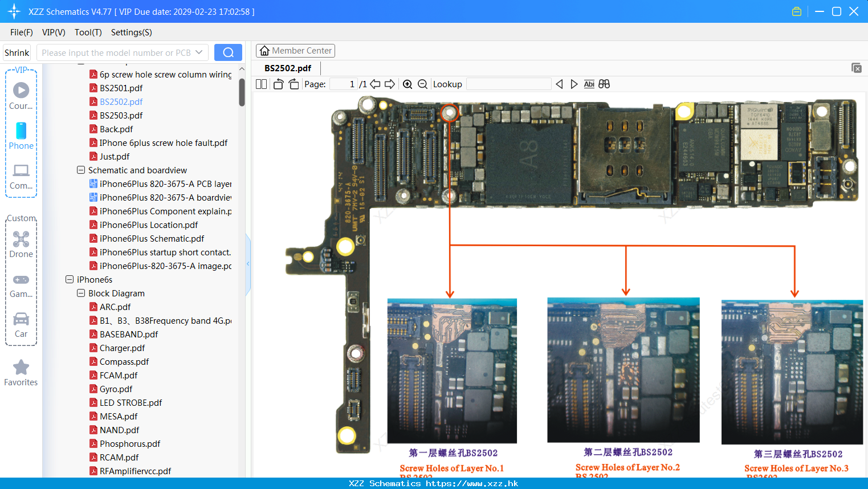Zoom in on the PDF
The image size is (868, 489).
coord(407,84)
